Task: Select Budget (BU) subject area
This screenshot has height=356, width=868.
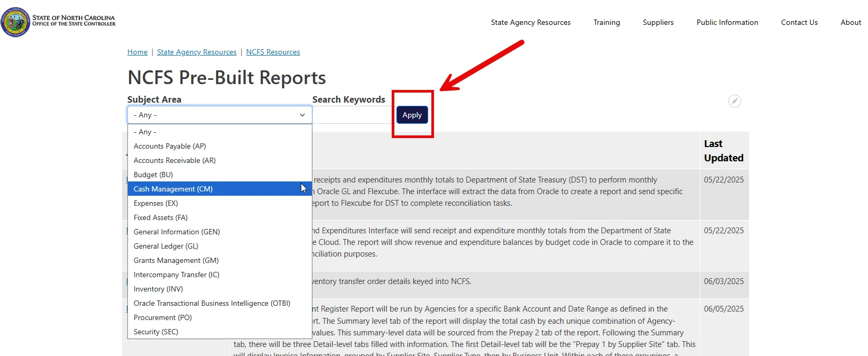Action: tap(153, 175)
